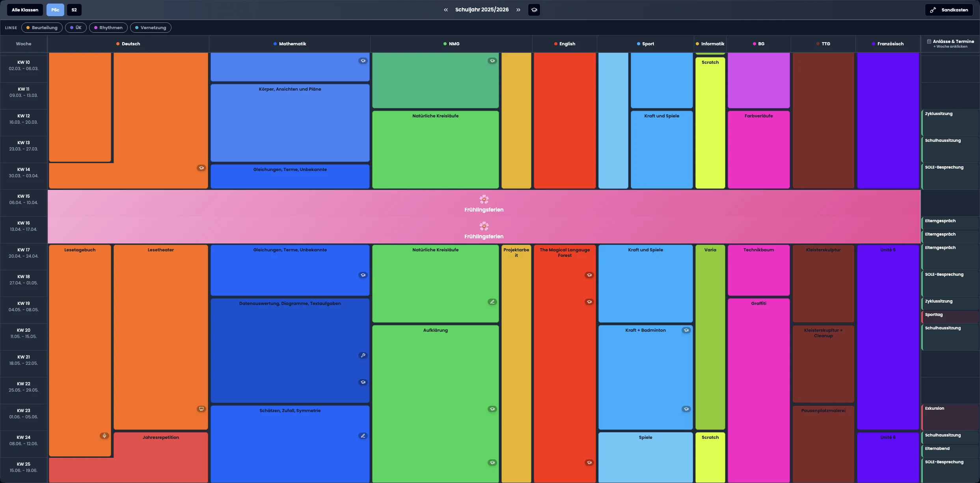Click the wrench icon in Datenauswertung block
Image resolution: width=980 pixels, height=483 pixels.
coord(363,355)
